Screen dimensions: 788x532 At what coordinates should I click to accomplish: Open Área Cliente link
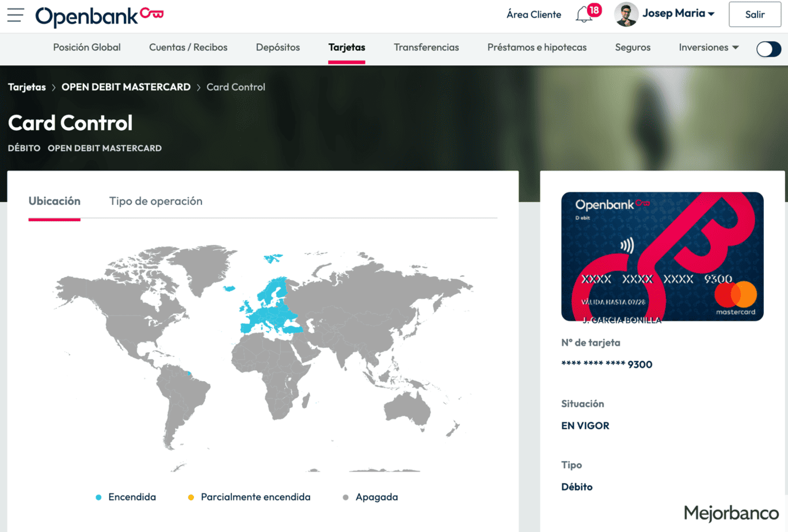pos(534,14)
